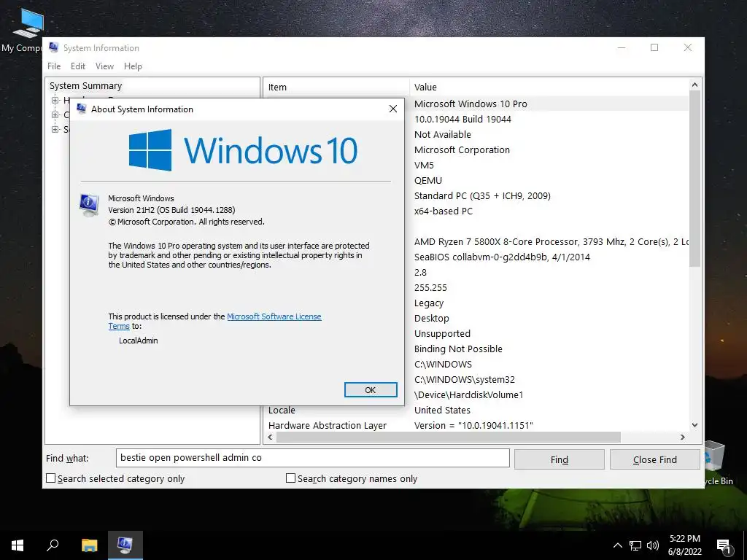
Task: Click the Find button
Action: [x=560, y=459]
